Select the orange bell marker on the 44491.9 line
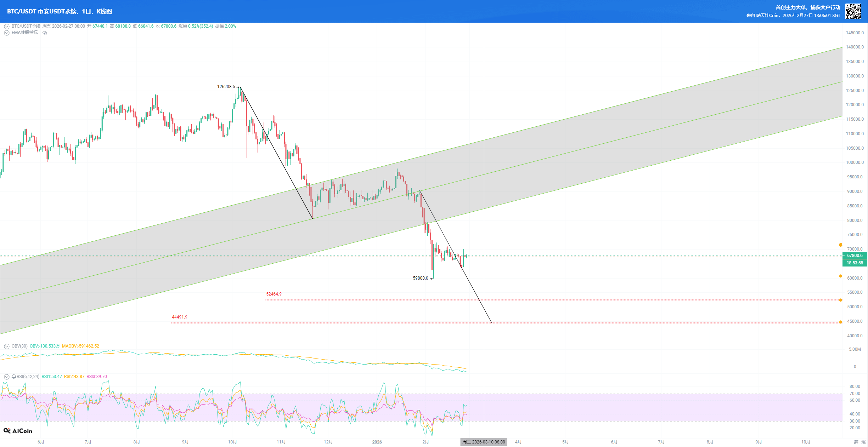This screenshot has width=868, height=447. point(841,322)
